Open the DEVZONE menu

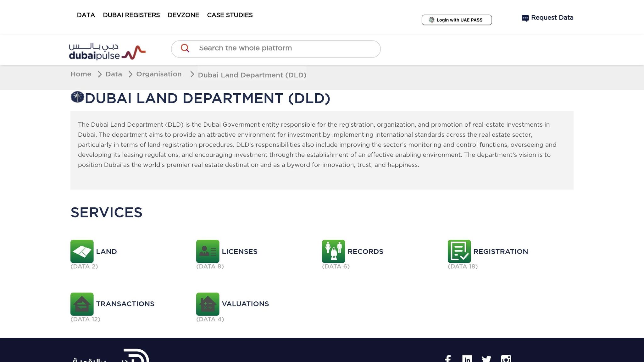[183, 15]
